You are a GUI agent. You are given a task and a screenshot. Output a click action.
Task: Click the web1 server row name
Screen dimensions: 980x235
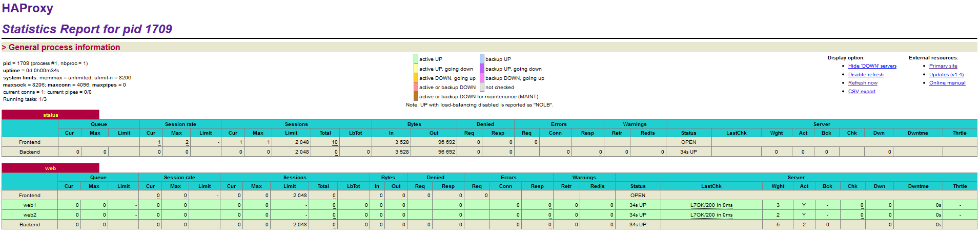coord(30,205)
